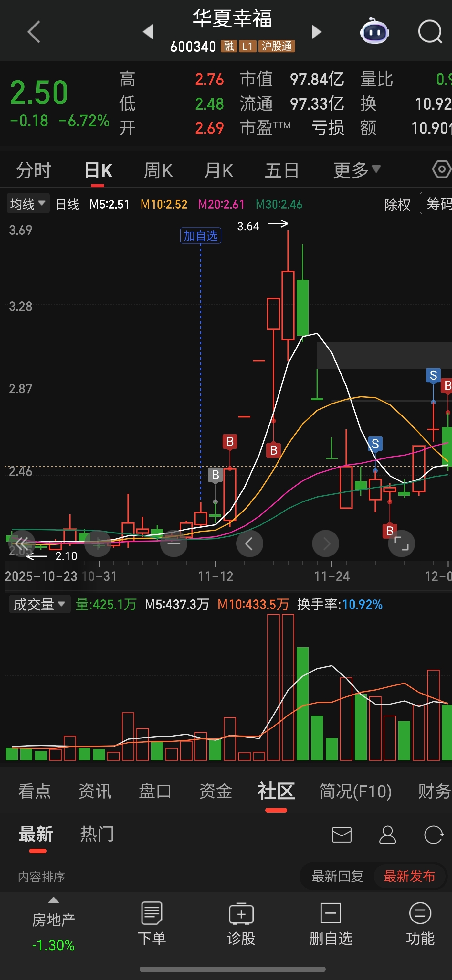452x980 pixels.
Task: Open the 功能 functions menu
Action: (420, 923)
